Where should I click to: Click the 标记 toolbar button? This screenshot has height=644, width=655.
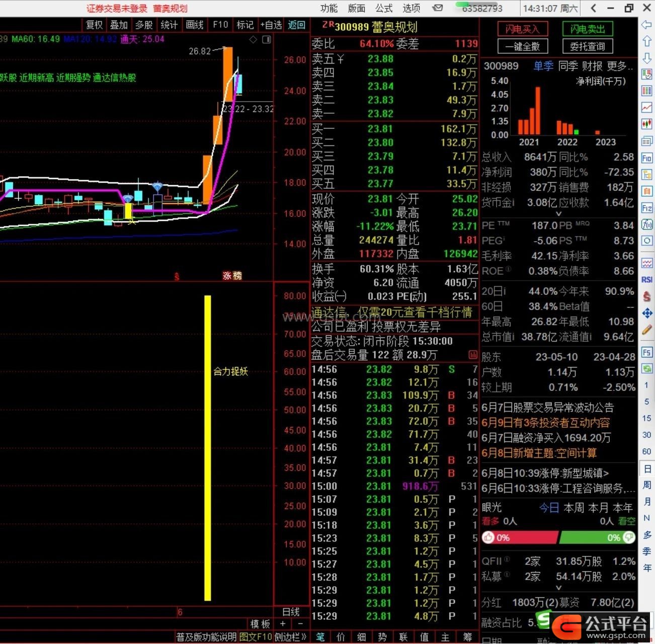245,25
